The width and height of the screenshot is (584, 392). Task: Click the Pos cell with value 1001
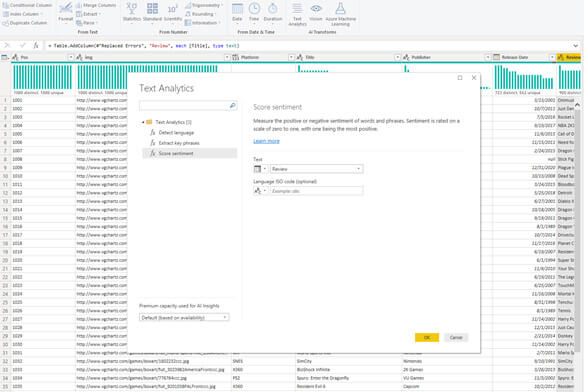click(x=43, y=100)
